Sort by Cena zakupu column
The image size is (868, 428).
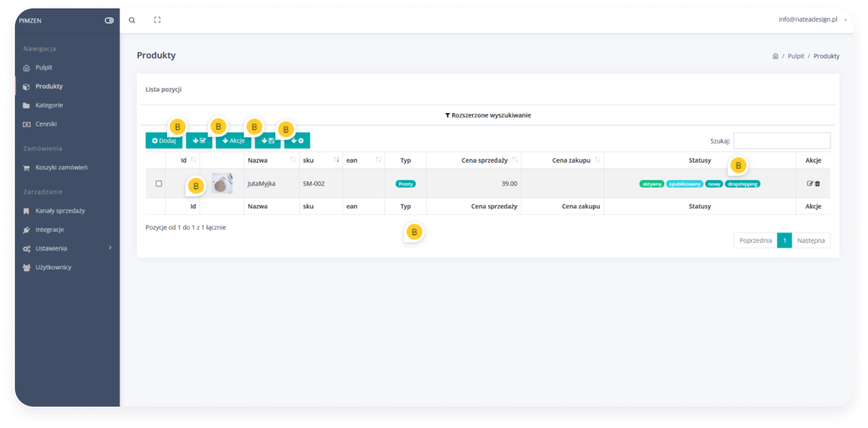tap(563, 160)
